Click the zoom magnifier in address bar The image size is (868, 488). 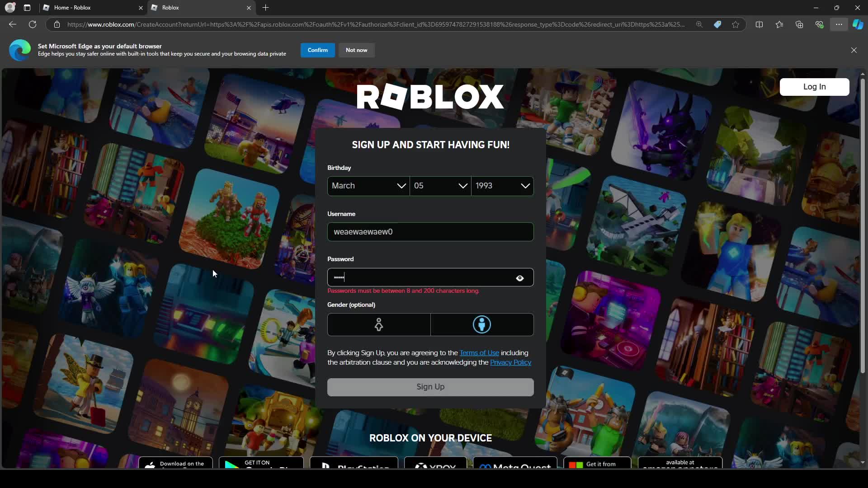[699, 24]
